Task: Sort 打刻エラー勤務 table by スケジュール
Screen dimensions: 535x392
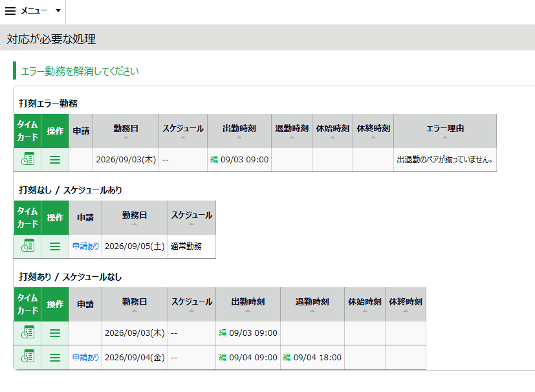Action: tap(183, 131)
